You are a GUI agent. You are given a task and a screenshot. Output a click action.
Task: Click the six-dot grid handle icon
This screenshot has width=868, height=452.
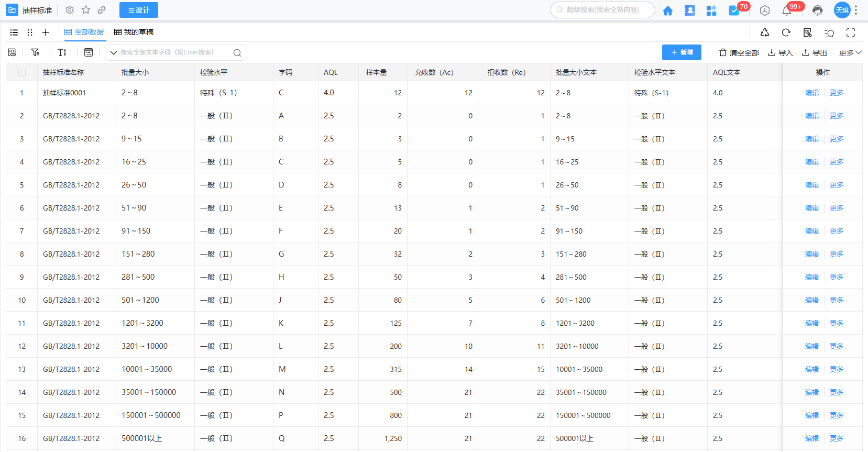point(30,32)
